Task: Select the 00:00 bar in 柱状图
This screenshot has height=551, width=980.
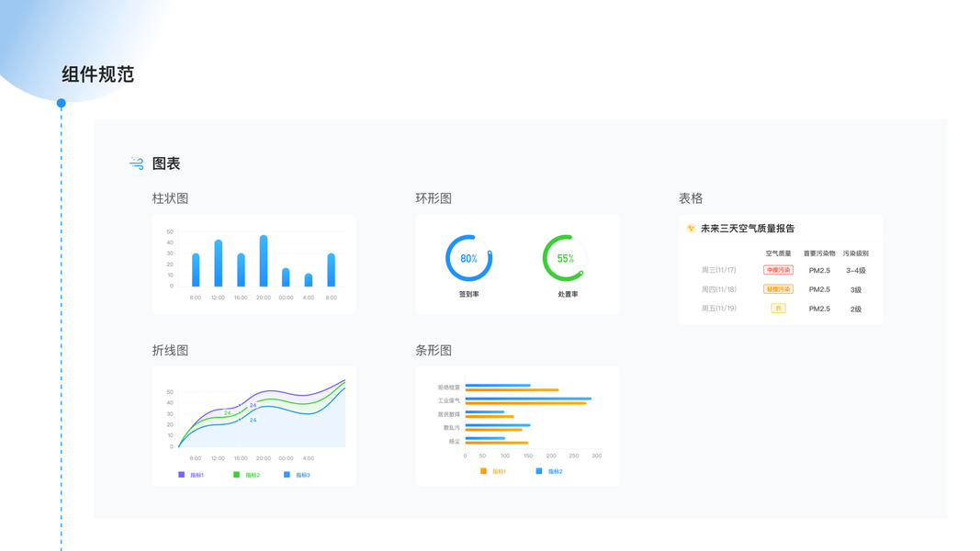Action: tap(286, 277)
